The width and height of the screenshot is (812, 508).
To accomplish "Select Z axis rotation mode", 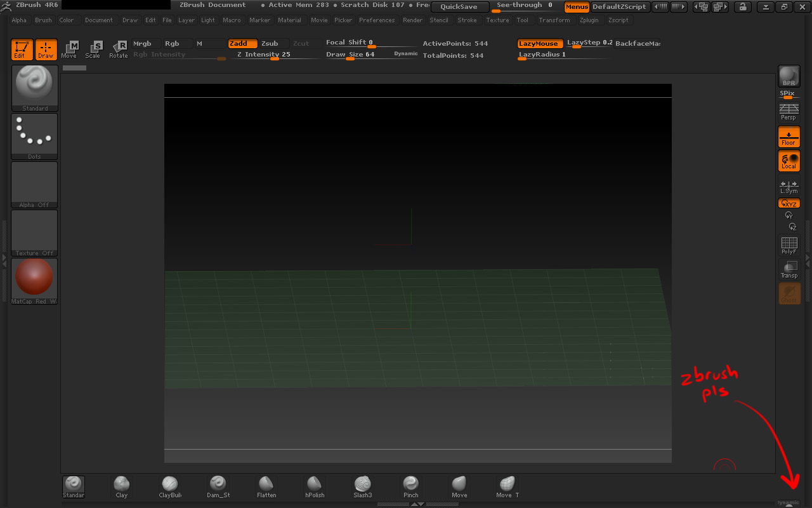I will 792,227.
